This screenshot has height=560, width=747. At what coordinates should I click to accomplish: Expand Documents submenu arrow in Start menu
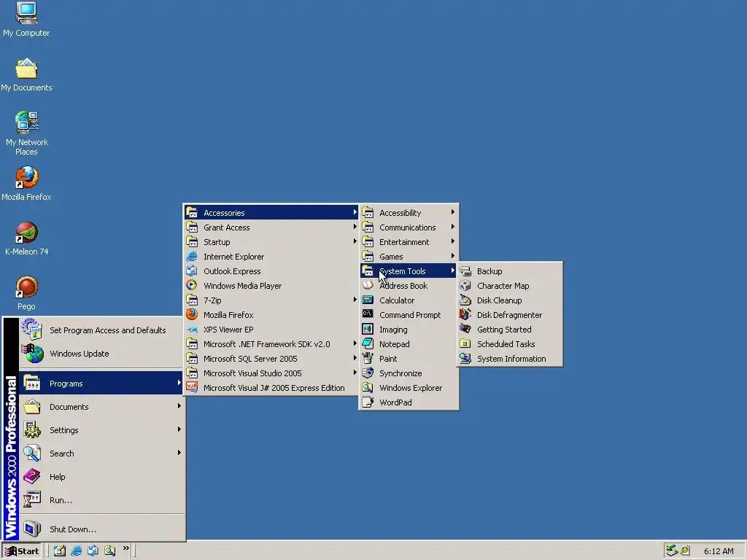point(179,405)
